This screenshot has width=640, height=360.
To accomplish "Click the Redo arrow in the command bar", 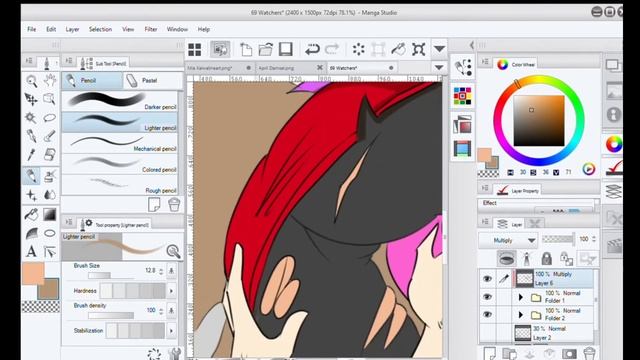I will click(x=332, y=49).
